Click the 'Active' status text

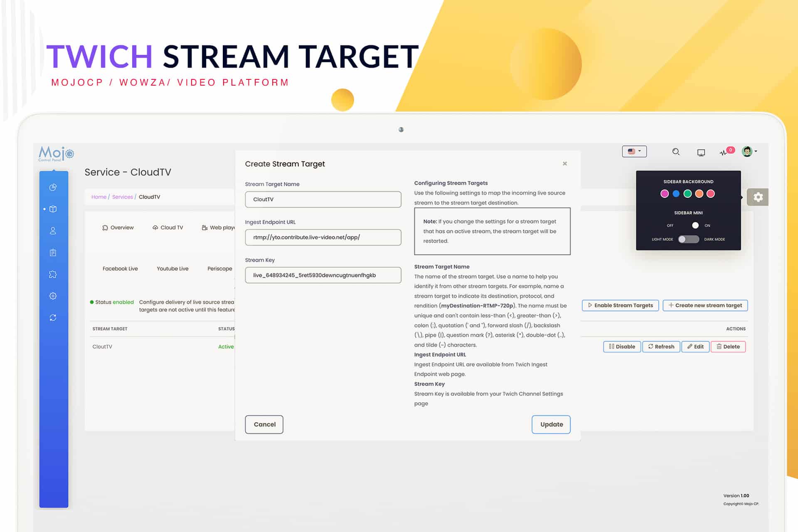click(226, 346)
